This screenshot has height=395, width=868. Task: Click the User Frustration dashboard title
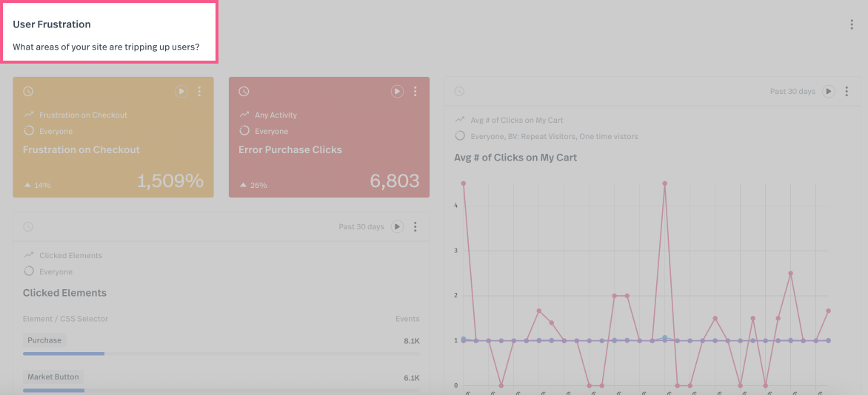pyautogui.click(x=52, y=24)
